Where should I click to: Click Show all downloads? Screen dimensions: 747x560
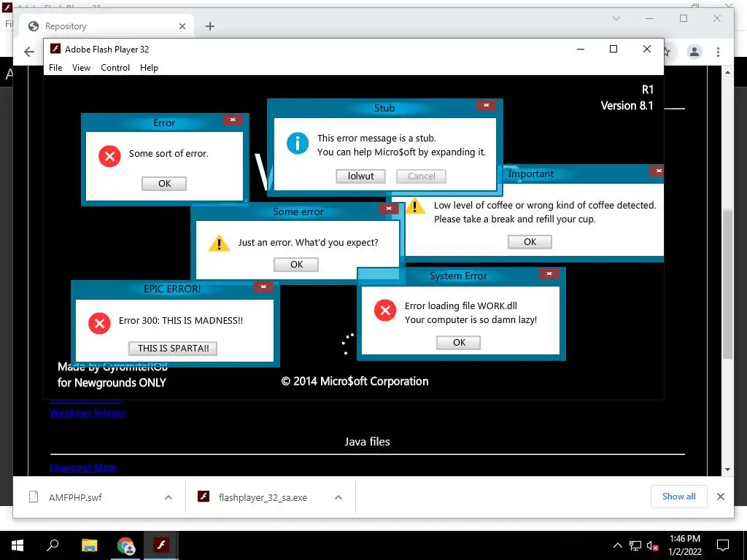(x=678, y=497)
